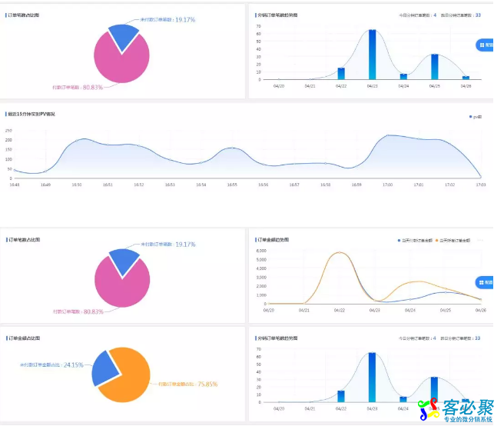Click the 04/23 bar in bottom bar chart

372,378
